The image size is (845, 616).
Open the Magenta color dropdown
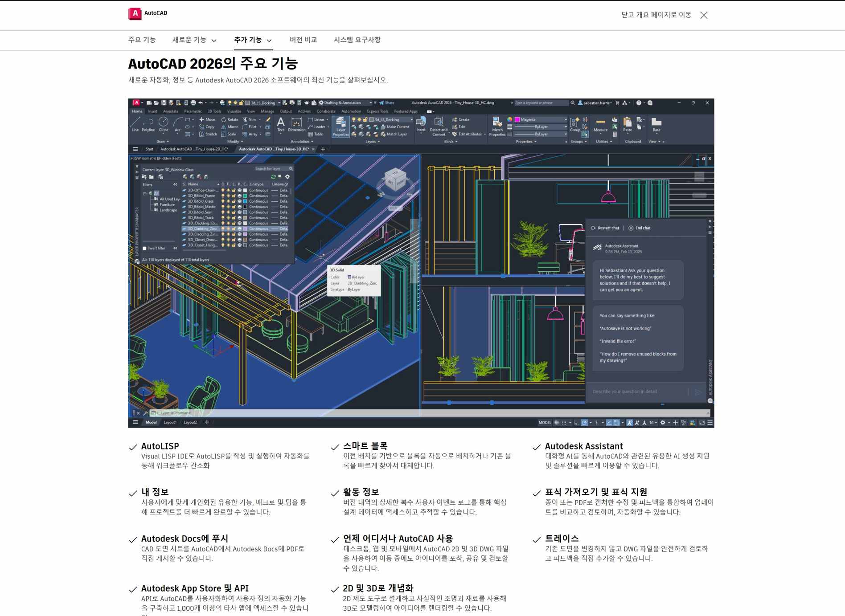(x=566, y=119)
